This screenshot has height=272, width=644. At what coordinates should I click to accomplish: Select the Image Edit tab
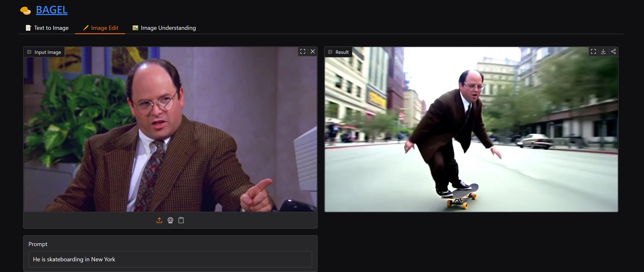point(100,28)
